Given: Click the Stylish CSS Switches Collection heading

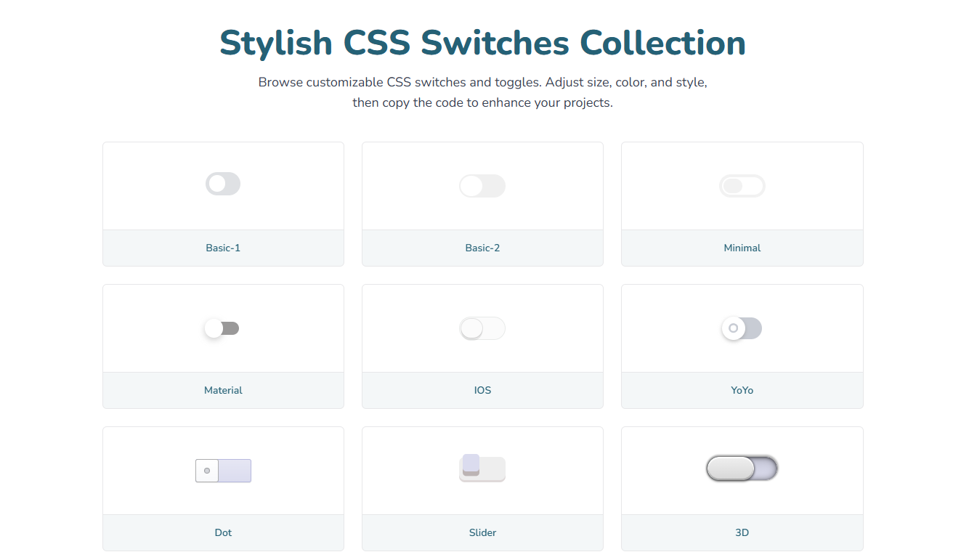Looking at the screenshot, I should pyautogui.click(x=482, y=43).
